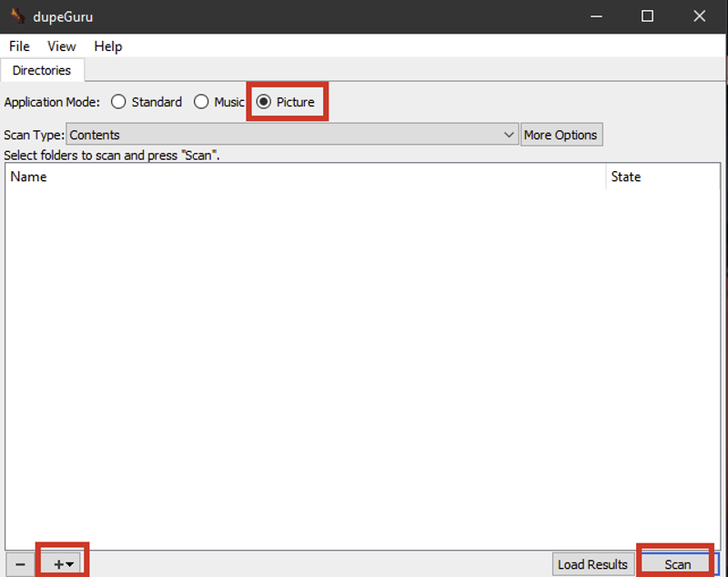
Task: Close the dupeGuru window
Action: 699,16
